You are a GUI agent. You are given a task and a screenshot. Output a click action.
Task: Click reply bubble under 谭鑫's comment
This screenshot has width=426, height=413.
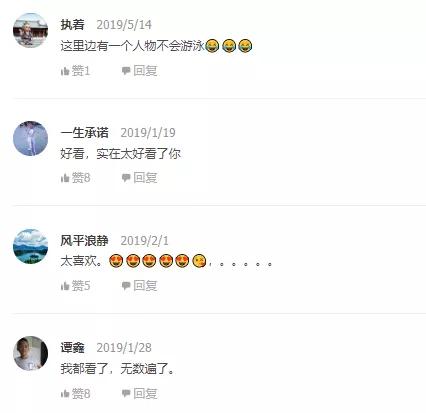point(126,394)
